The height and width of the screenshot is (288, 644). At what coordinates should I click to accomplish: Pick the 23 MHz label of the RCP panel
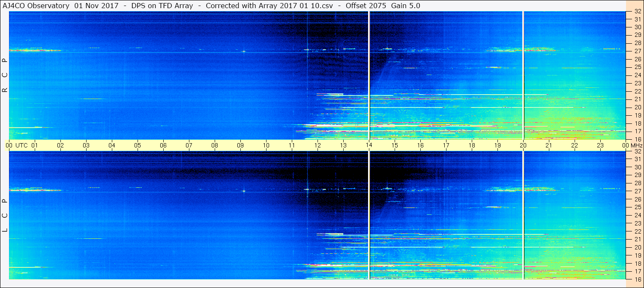(638, 83)
